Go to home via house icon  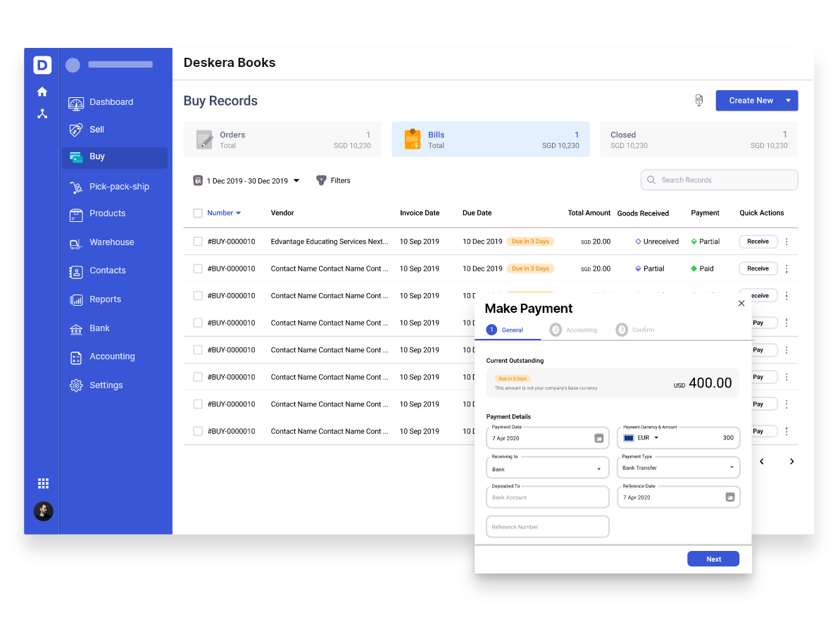(x=42, y=92)
